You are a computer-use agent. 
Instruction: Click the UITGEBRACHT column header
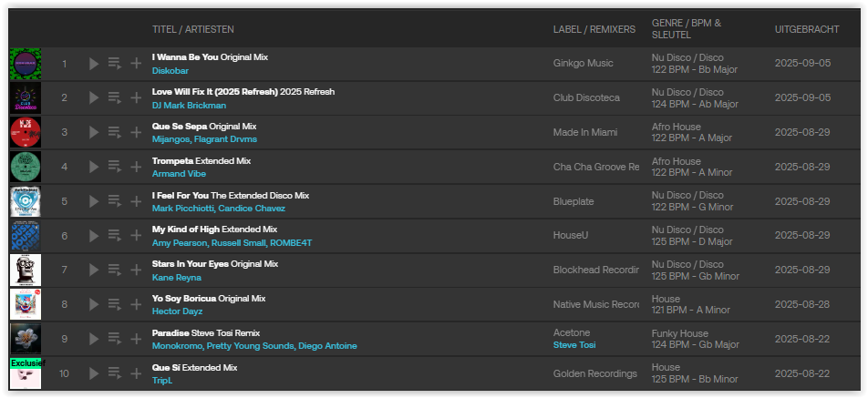(x=807, y=29)
